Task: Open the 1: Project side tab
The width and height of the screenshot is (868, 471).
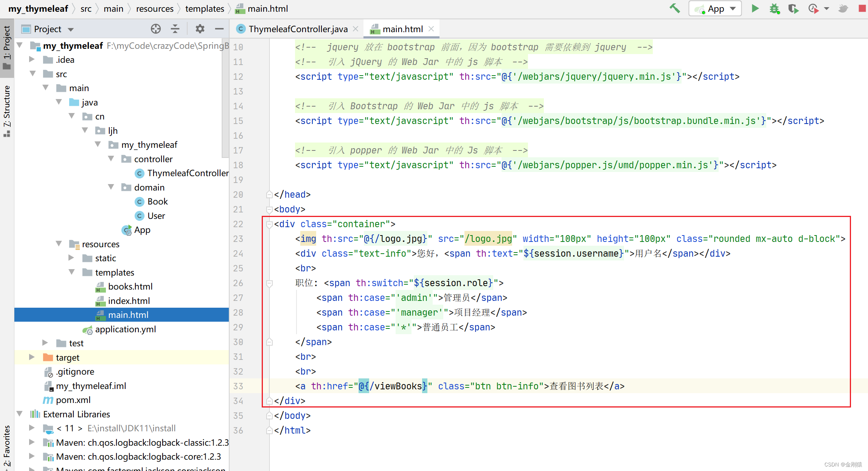Action: 7,47
